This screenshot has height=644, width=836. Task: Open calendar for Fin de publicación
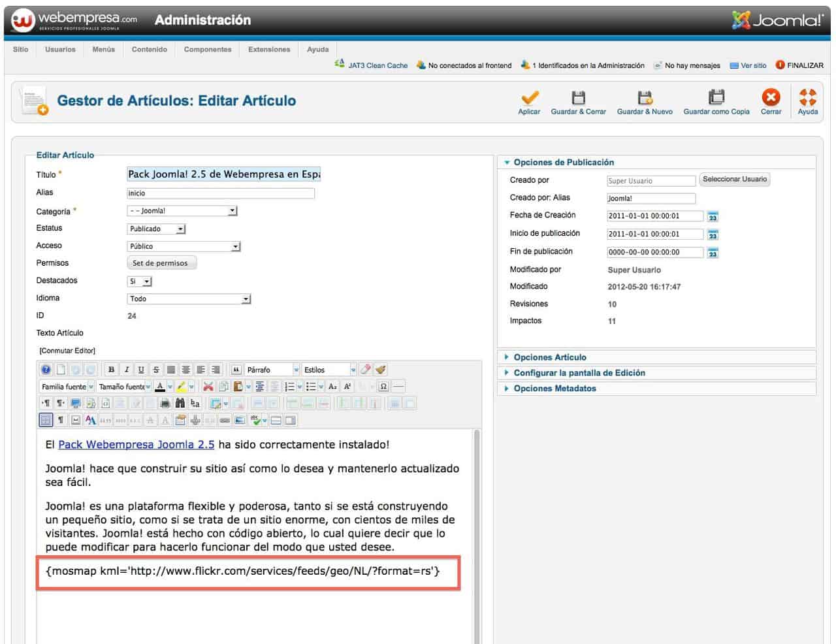[x=713, y=253]
